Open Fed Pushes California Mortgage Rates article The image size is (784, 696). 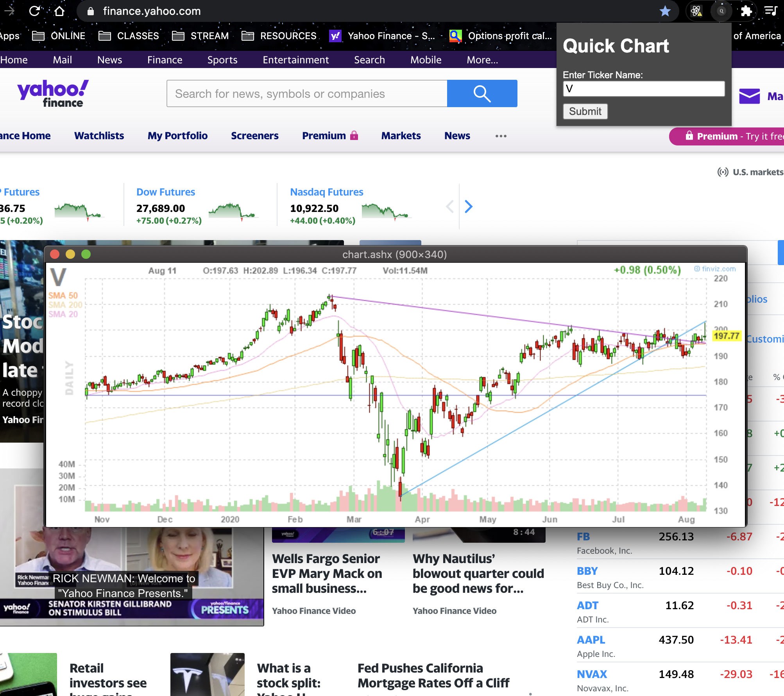point(433,675)
